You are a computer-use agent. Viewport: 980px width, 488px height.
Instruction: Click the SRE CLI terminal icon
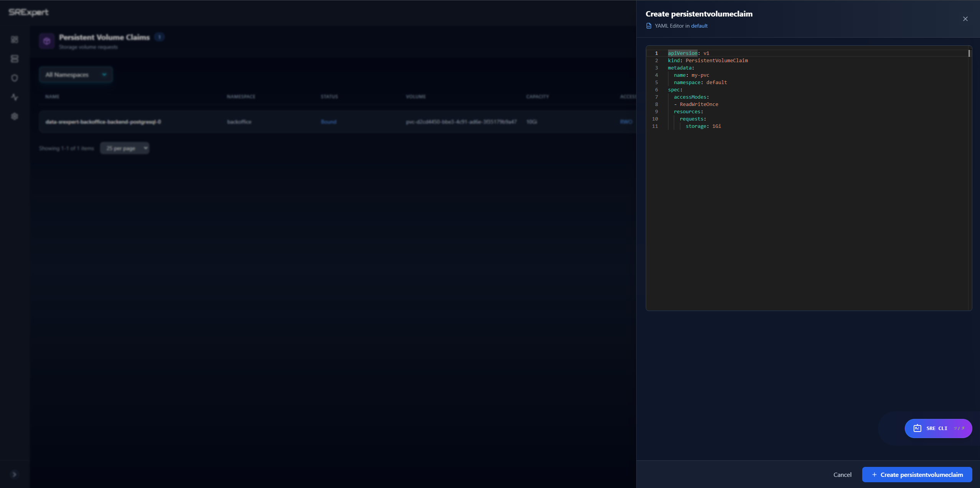coord(917,428)
